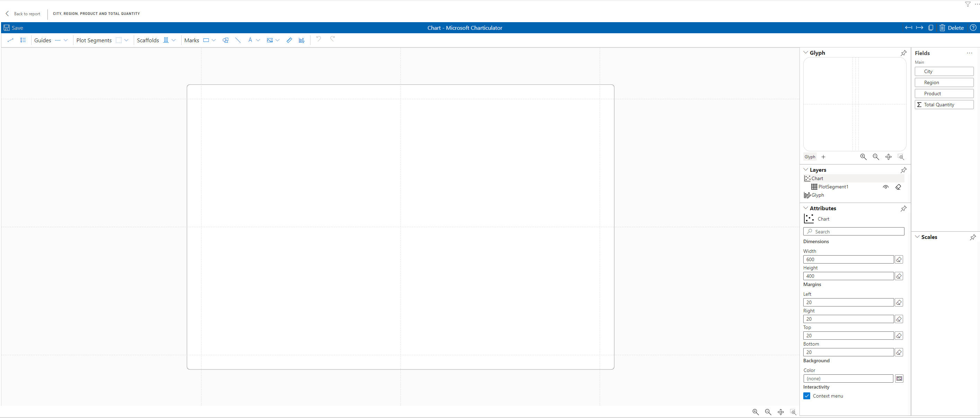Hide PlotSegment1 with the eye icon
This screenshot has width=980, height=418.
(886, 187)
